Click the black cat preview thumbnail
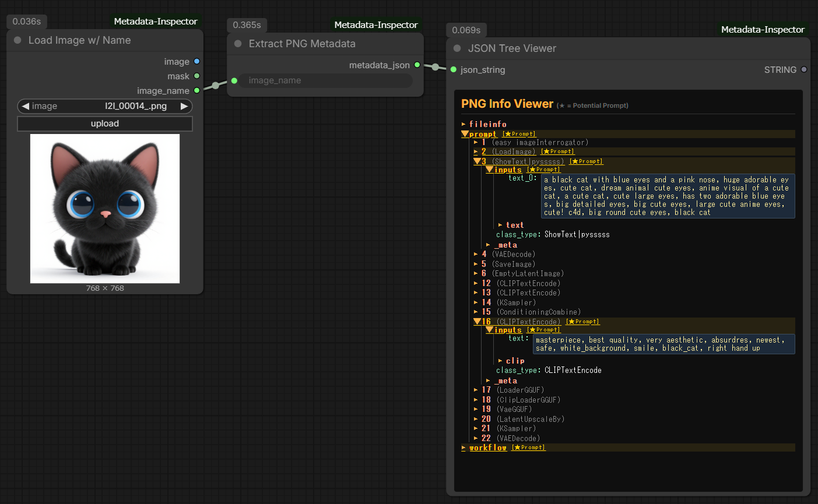The image size is (818, 504). (105, 209)
